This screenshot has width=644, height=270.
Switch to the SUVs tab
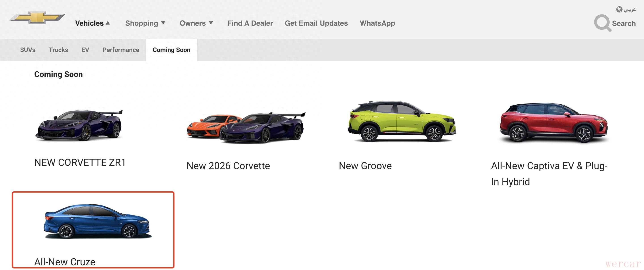(x=28, y=50)
